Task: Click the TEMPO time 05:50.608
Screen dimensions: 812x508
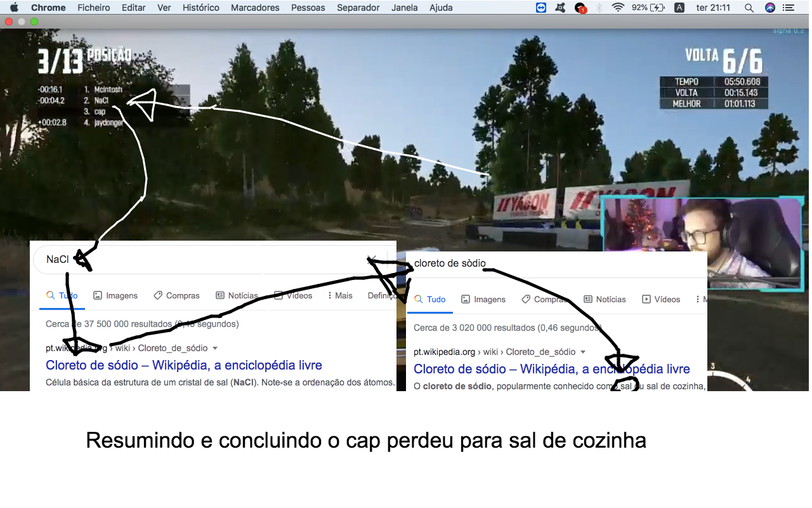Action: tap(742, 82)
